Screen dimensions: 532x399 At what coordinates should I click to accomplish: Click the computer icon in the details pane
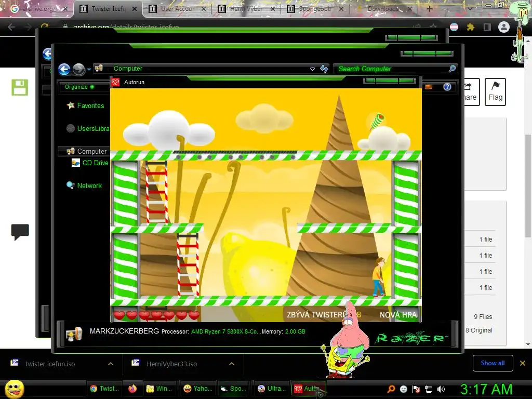point(74,334)
